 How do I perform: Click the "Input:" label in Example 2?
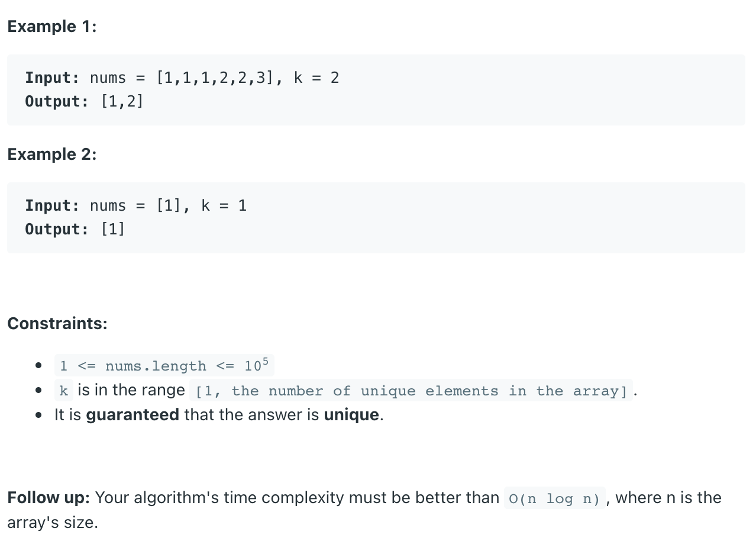point(52,205)
